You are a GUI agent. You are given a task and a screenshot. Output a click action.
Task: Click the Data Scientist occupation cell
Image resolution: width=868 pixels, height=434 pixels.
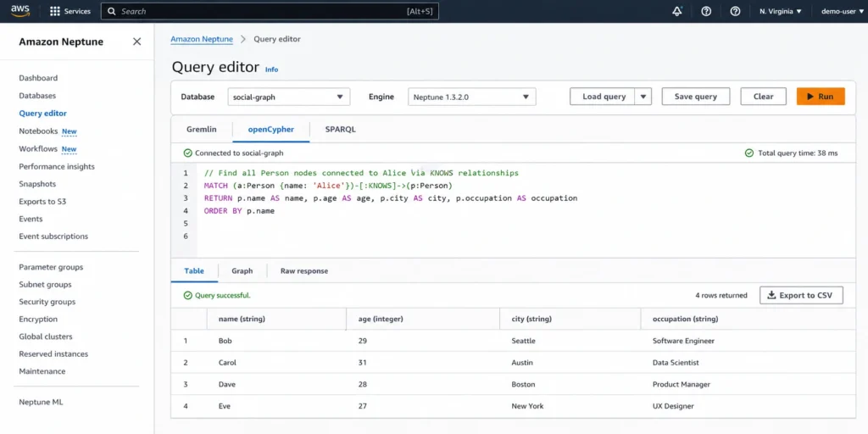[676, 363]
